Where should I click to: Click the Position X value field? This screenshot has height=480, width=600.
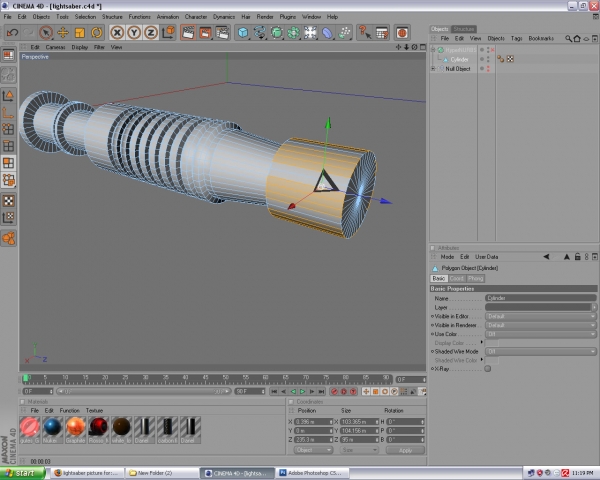[313, 421]
